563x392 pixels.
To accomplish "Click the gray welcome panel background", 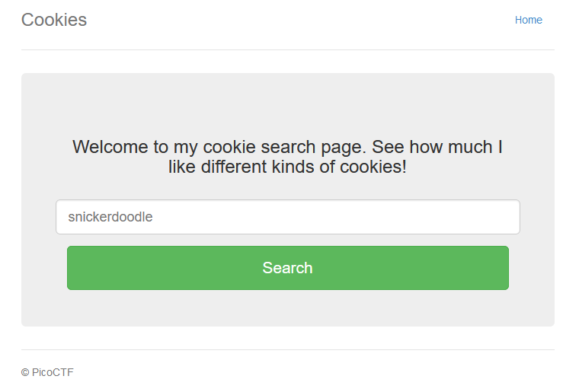I will (288, 104).
